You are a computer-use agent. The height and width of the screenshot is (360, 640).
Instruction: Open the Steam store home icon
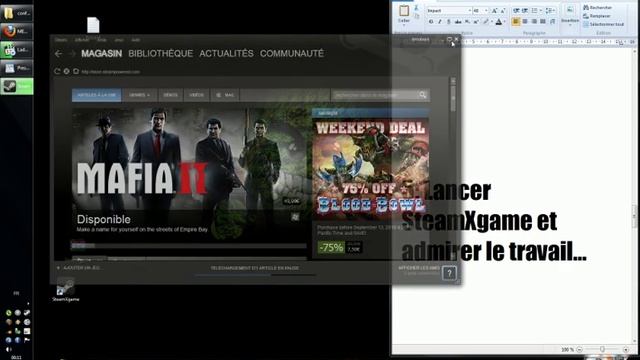(76, 71)
